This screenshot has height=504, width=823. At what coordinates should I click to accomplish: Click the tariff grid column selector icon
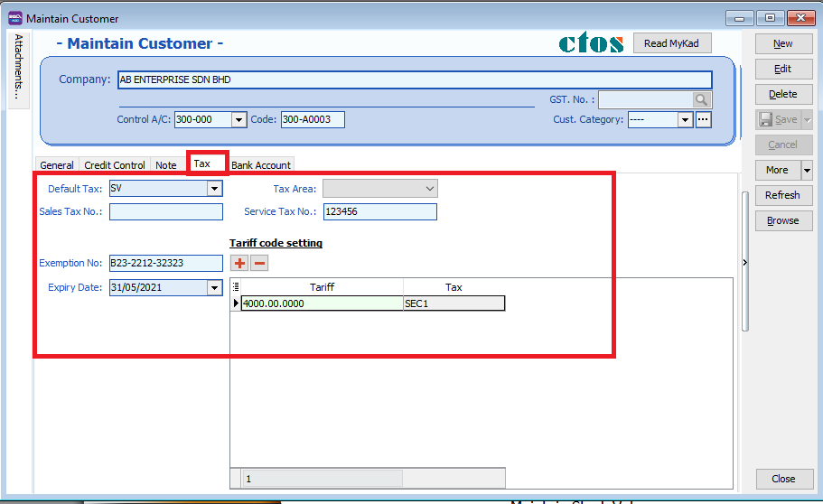click(237, 287)
